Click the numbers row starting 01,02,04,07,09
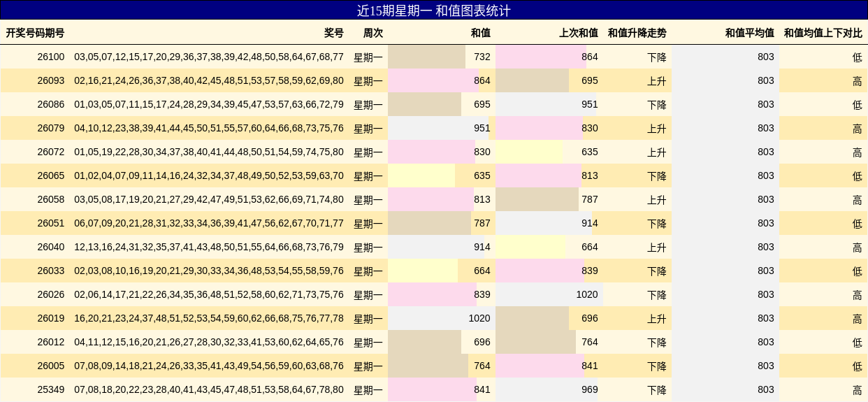 tap(209, 175)
